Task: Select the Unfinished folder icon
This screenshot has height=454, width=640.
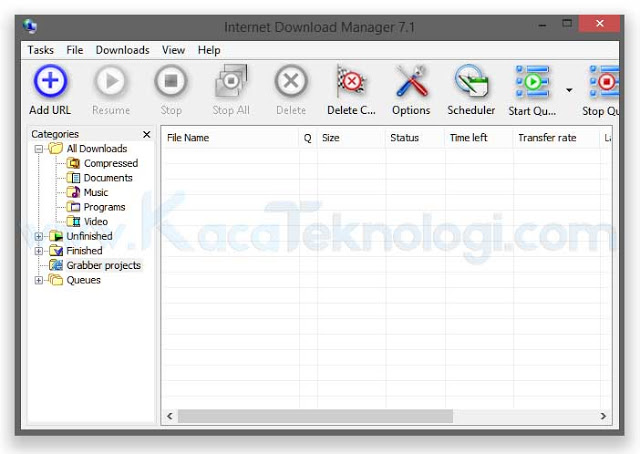Action: tap(56, 236)
